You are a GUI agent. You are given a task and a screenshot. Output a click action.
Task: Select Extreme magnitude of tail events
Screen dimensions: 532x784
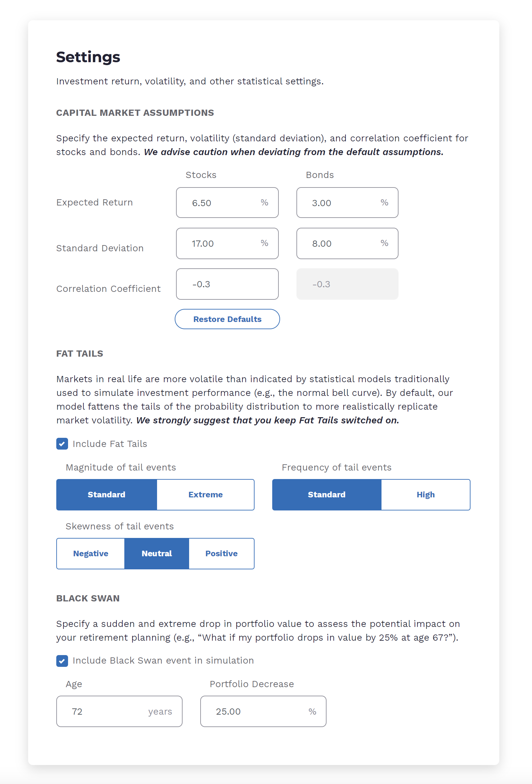[x=205, y=494]
